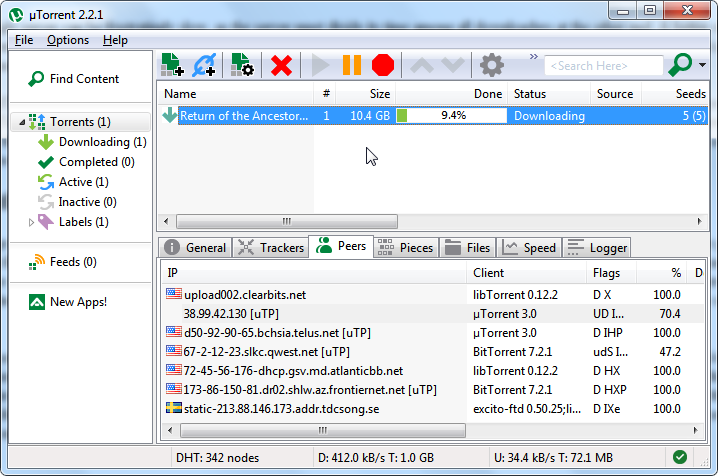Select peer d50-92-90-65.bchsia.telus.net
This screenshot has width=718, height=476.
point(433,333)
